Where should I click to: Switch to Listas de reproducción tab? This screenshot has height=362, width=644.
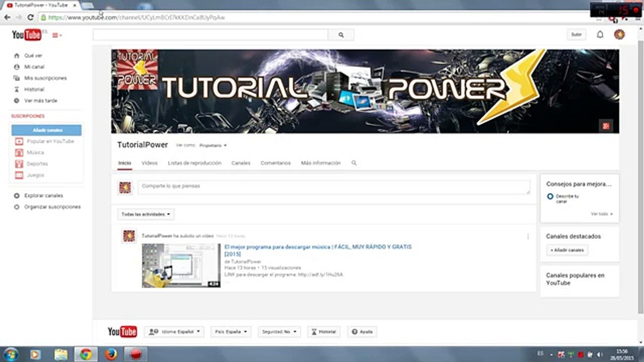point(195,163)
